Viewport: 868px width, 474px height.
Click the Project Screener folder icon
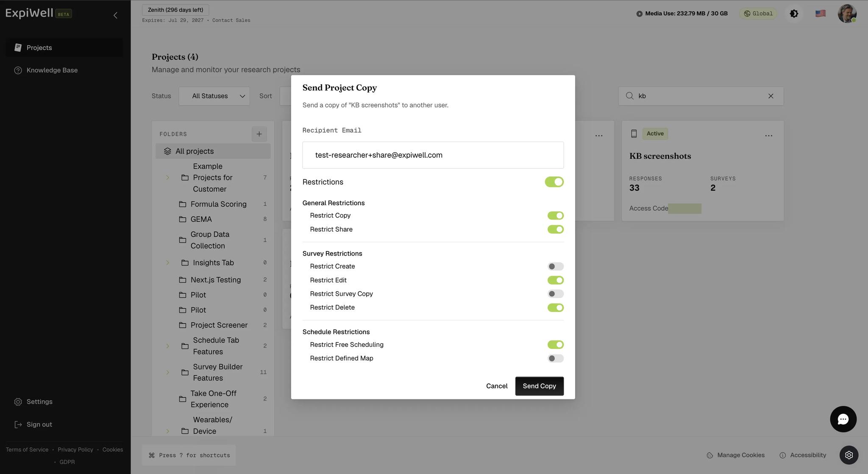pos(183,325)
